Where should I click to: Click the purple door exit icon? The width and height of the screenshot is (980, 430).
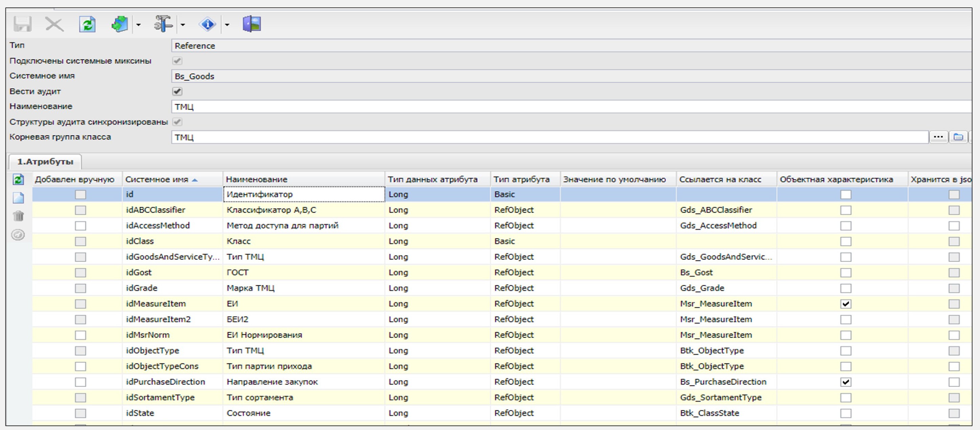pos(252,24)
